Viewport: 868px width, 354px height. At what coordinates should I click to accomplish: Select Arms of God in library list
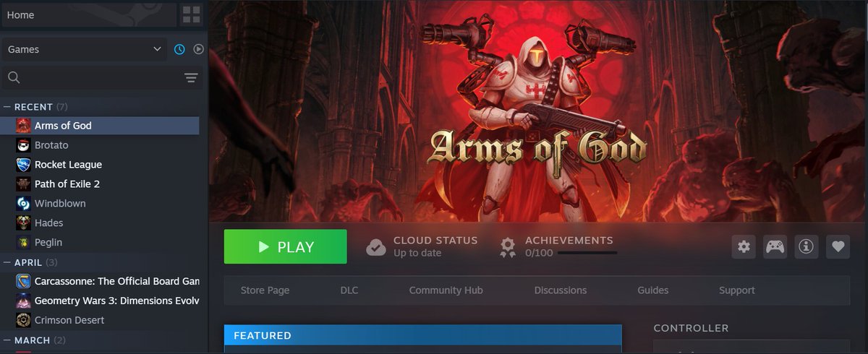tap(100, 126)
